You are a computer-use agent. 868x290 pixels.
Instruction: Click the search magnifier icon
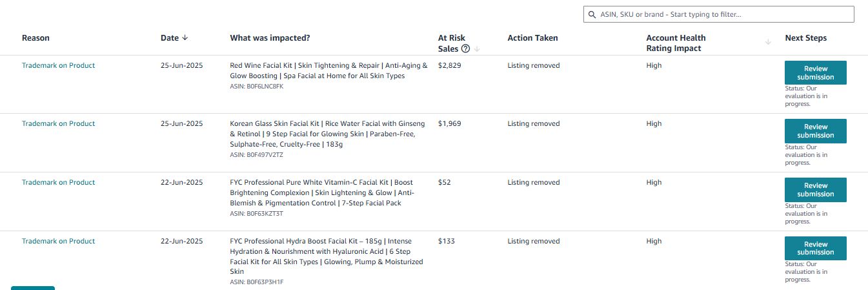592,14
